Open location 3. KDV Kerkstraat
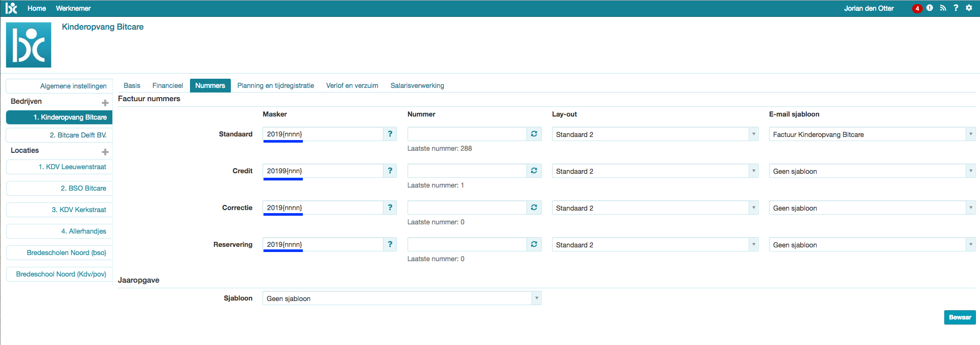 [x=59, y=210]
